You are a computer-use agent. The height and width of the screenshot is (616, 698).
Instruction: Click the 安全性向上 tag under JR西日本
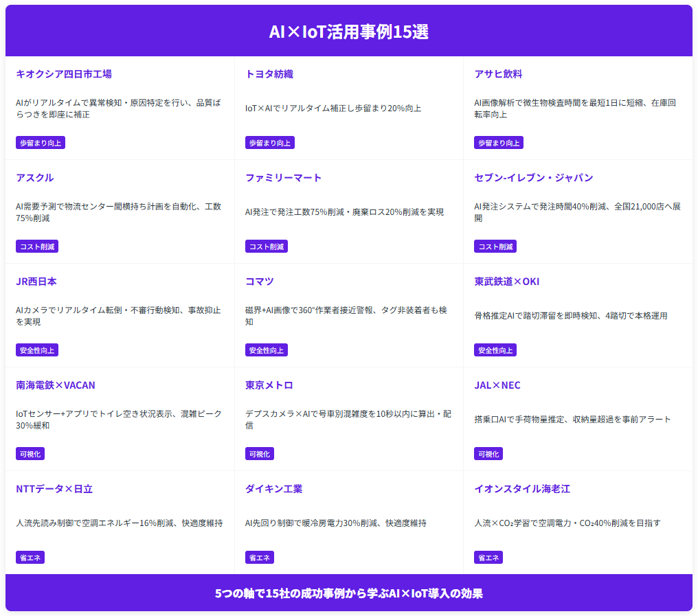[x=37, y=350]
